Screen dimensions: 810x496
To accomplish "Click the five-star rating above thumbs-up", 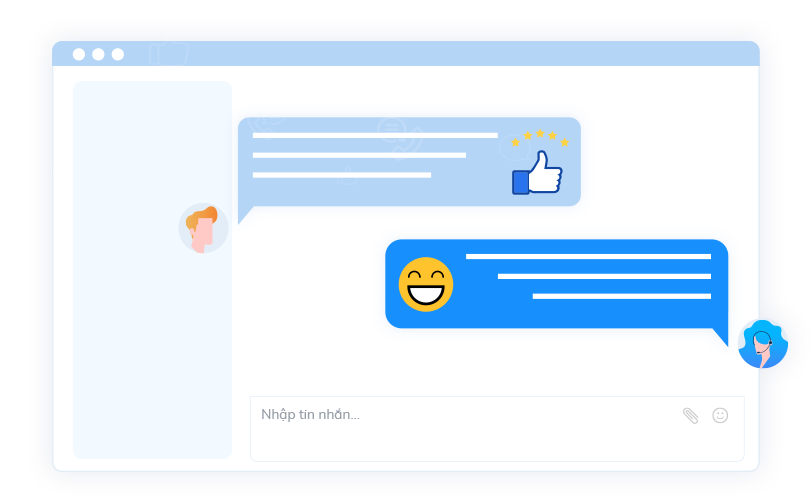I will tap(540, 138).
